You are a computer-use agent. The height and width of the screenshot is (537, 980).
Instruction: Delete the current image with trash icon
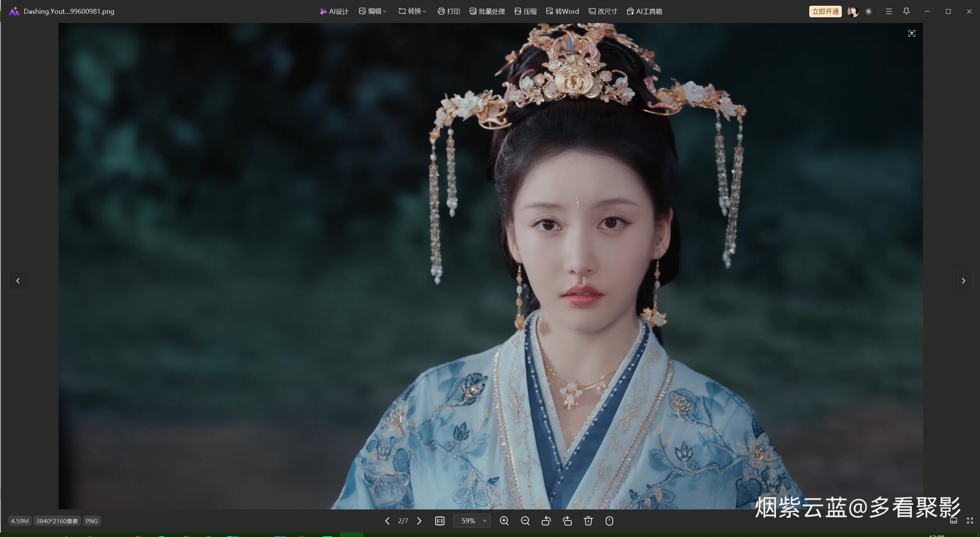point(588,521)
